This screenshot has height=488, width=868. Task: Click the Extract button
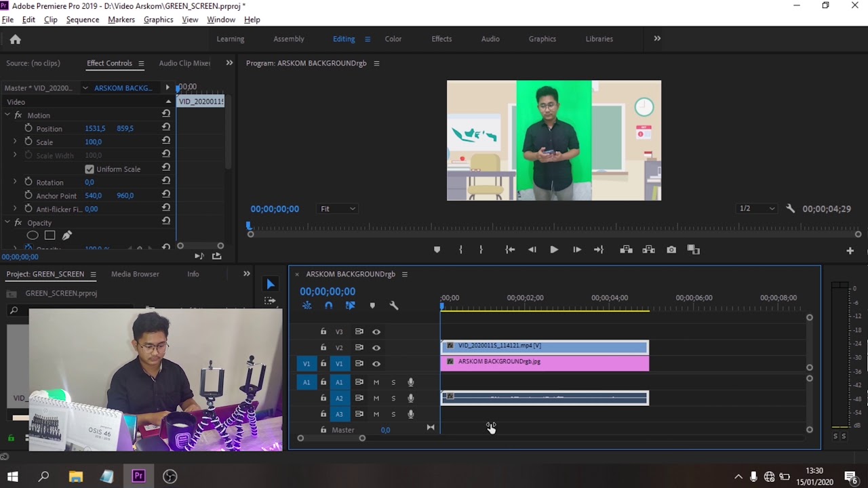tap(648, 250)
